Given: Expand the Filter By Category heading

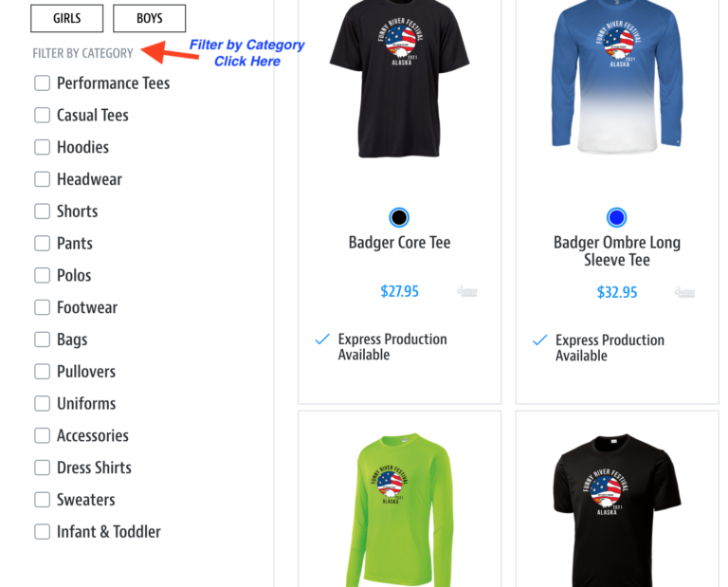Looking at the screenshot, I should (82, 53).
